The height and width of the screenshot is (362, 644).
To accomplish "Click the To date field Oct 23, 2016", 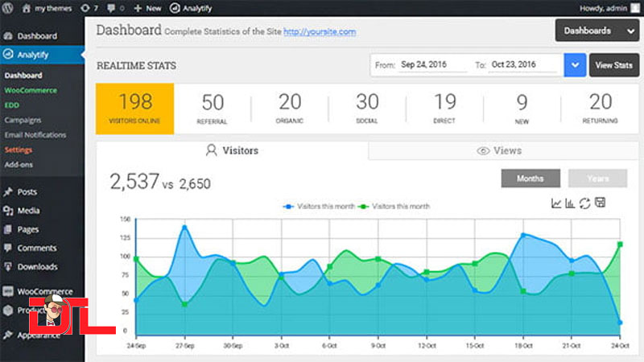I will 522,65.
